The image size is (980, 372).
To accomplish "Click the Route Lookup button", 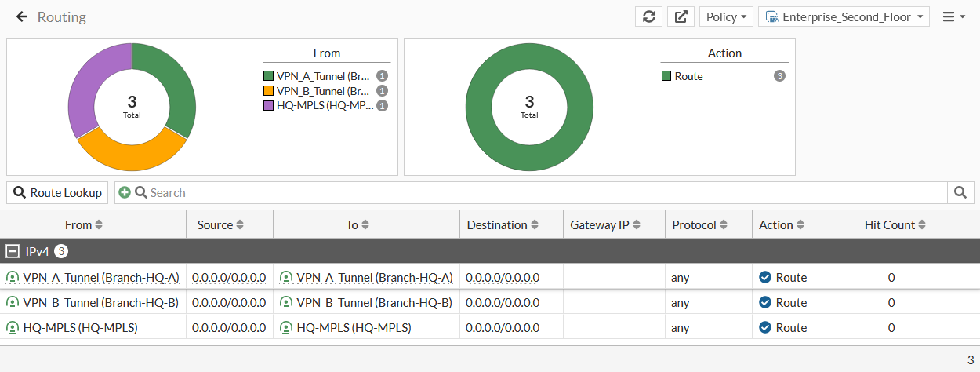I will point(58,192).
